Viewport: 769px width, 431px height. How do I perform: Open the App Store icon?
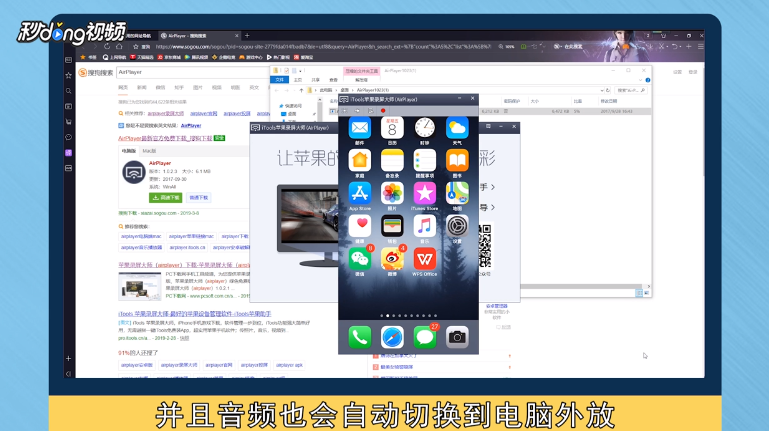359,193
